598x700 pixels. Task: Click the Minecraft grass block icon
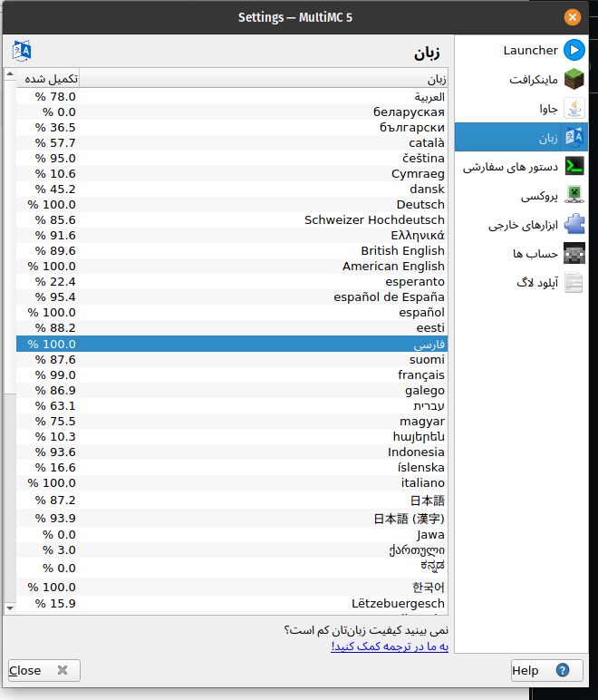[x=574, y=79]
